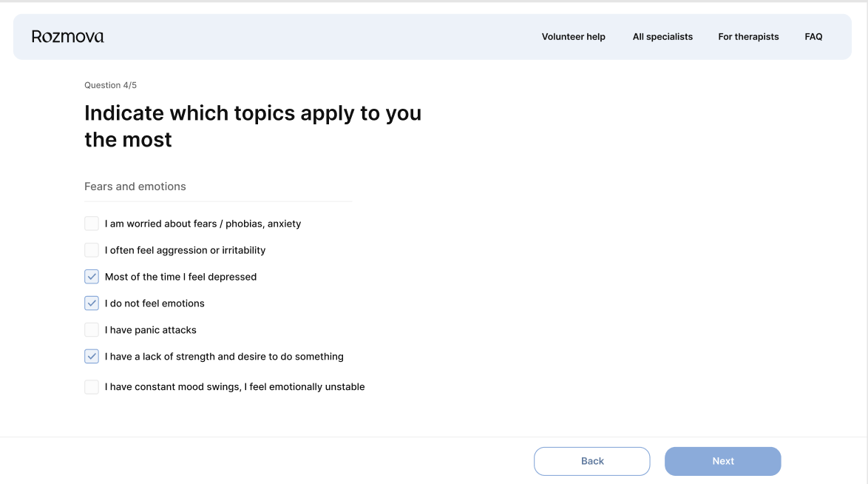Check the aggression or irritability box
The height and width of the screenshot is (484, 868).
[92, 250]
